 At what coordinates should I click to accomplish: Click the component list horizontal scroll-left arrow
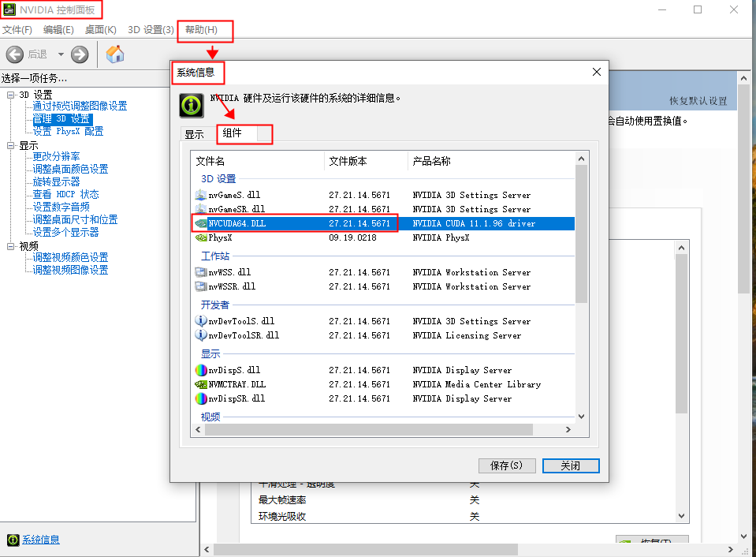(x=198, y=429)
